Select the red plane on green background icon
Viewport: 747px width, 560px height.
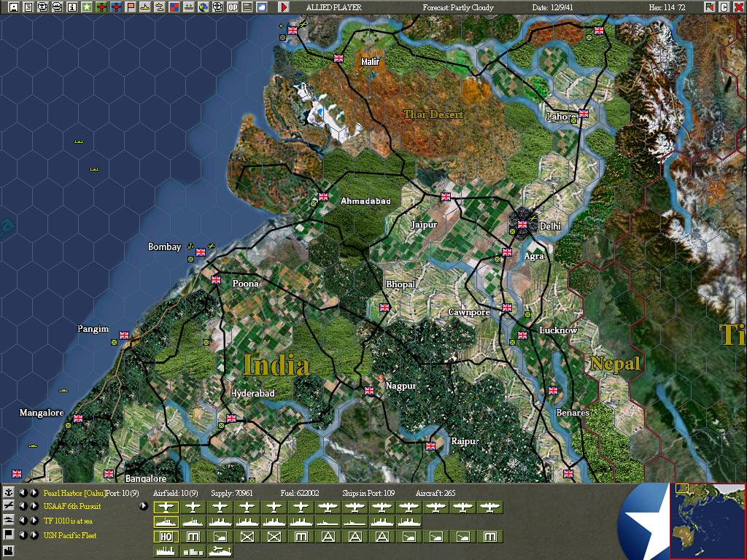(x=101, y=7)
